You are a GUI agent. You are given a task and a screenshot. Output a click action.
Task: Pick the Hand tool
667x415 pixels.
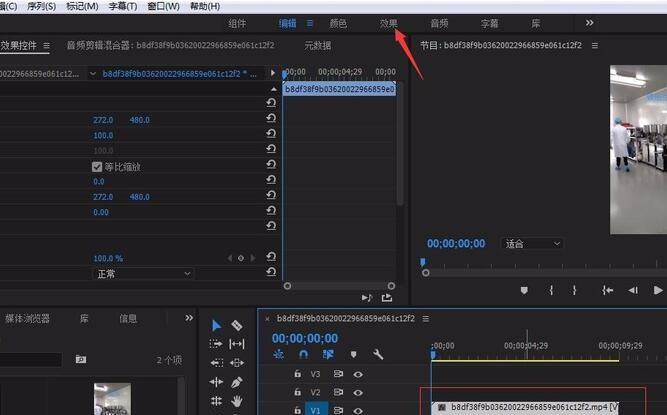click(237, 401)
